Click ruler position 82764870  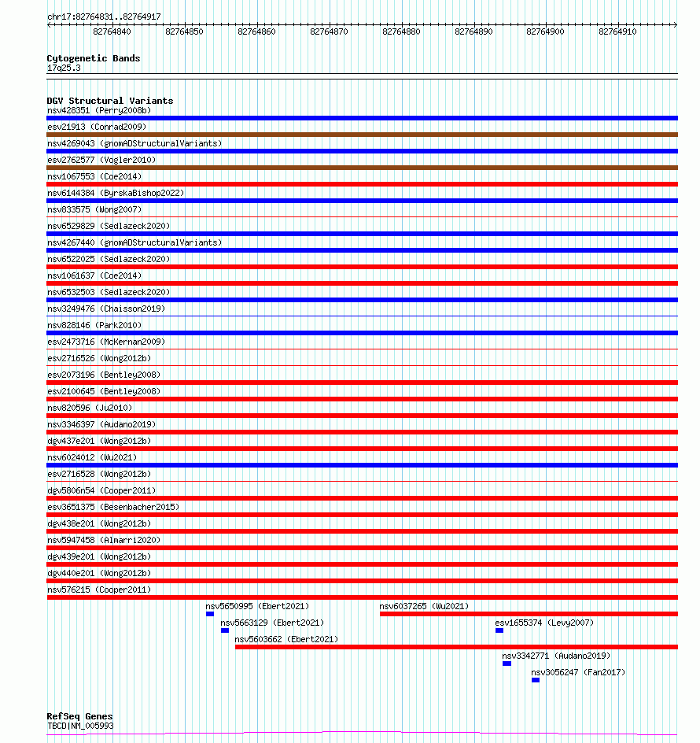point(330,31)
